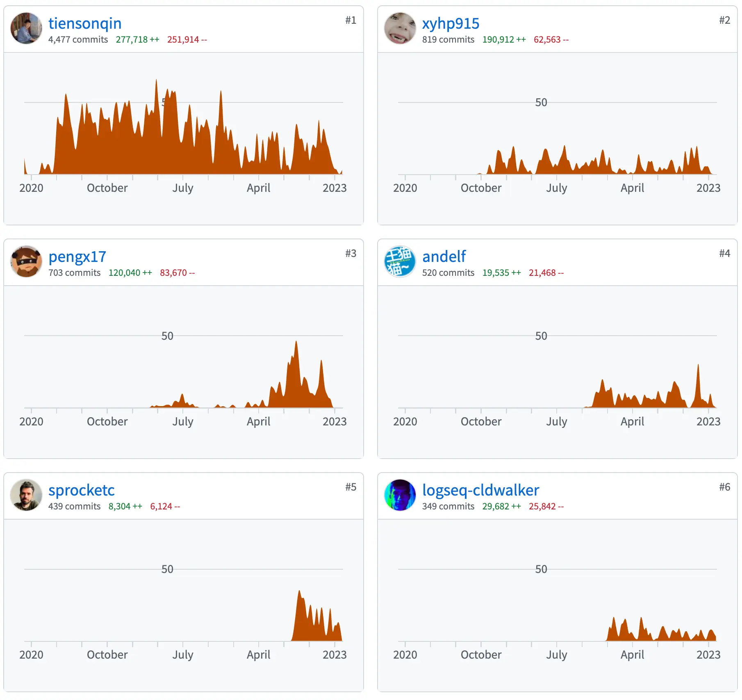Visit the andelf username link
The width and height of the screenshot is (742, 700).
[444, 257]
